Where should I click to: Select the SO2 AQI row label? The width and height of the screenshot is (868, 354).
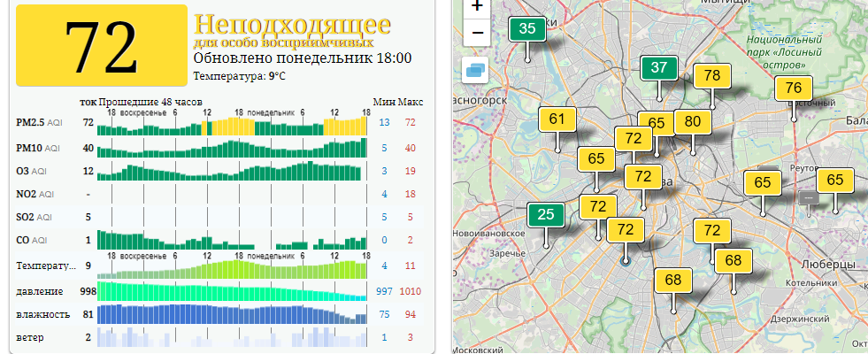tap(35, 217)
